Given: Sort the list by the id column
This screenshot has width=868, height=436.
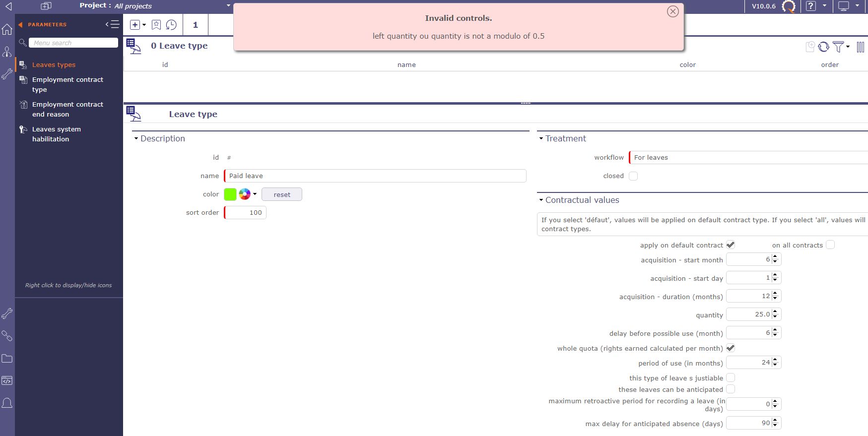Looking at the screenshot, I should coord(165,64).
